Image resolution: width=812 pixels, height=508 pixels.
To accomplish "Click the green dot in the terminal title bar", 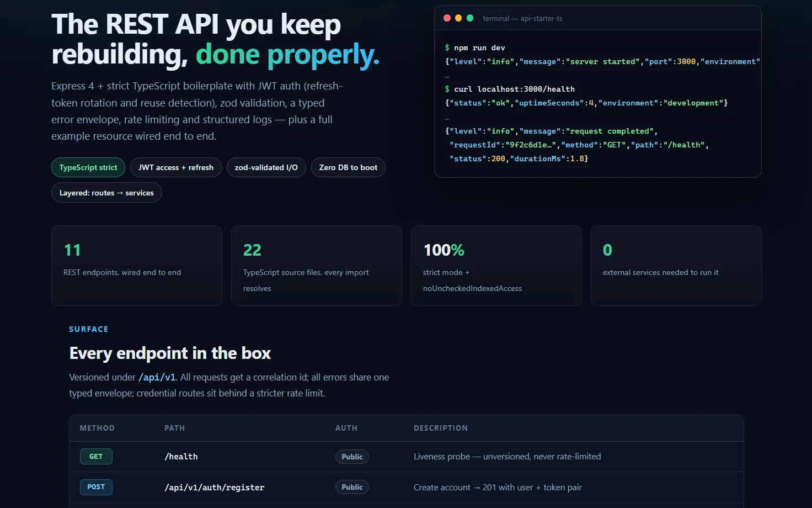I will tap(470, 18).
